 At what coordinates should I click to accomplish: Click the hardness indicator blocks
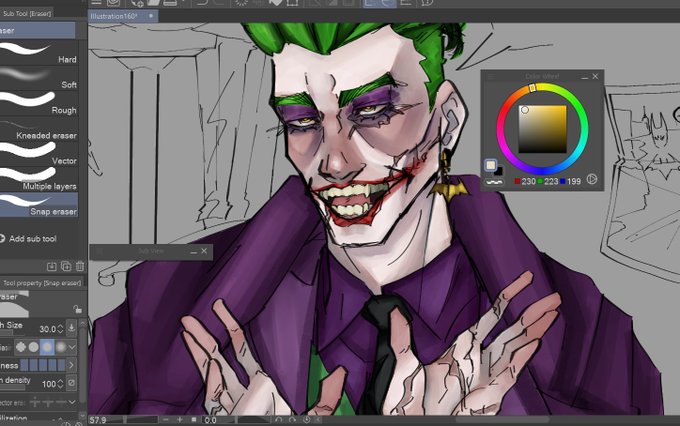pyautogui.click(x=42, y=365)
